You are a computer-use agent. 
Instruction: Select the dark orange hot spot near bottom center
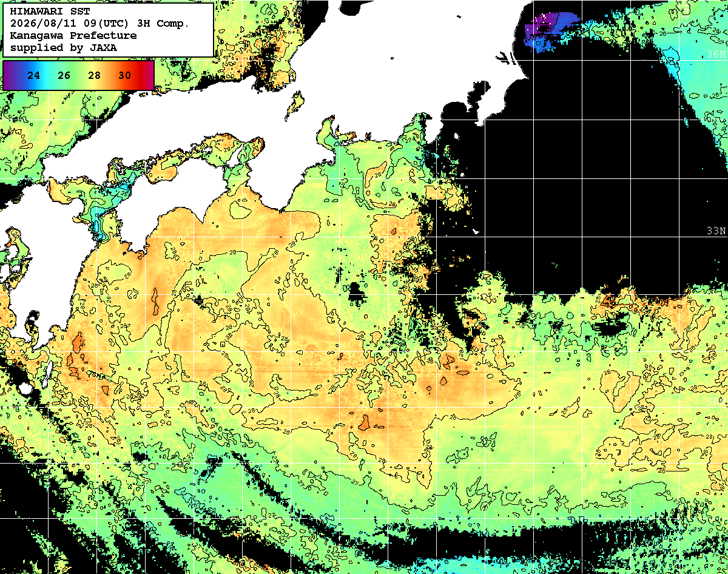point(365,422)
